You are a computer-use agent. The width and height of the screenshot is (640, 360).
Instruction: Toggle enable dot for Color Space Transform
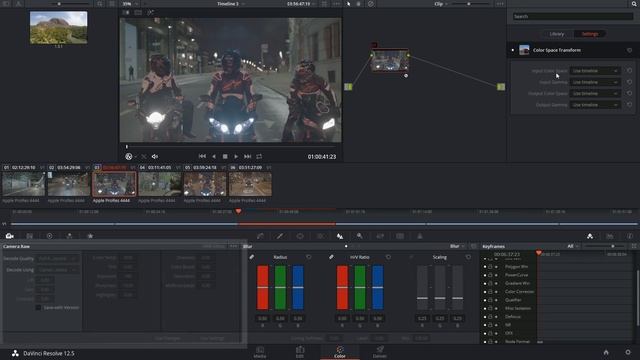[x=513, y=50]
